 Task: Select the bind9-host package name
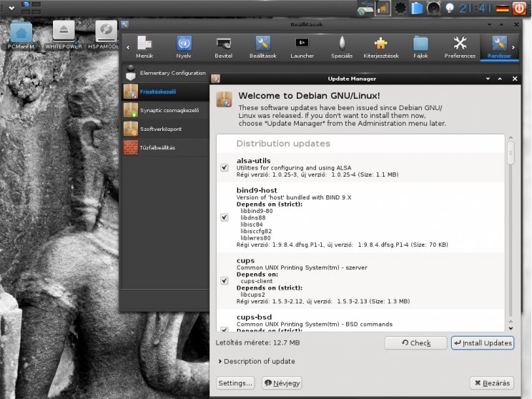(257, 190)
